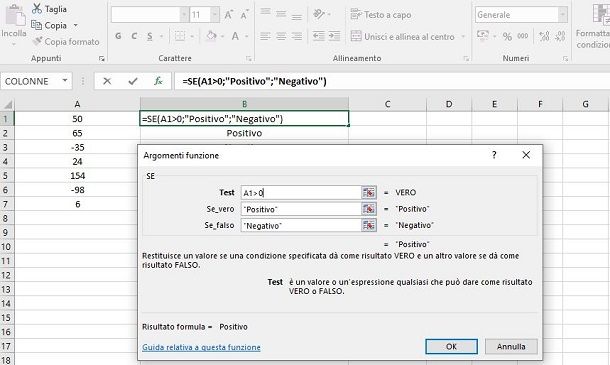Click the question mark help button in the dialog
The image size is (610, 365).
(x=494, y=155)
